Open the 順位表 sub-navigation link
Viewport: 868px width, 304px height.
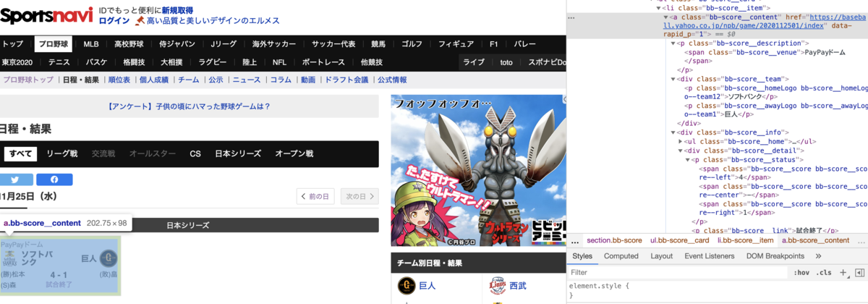point(119,80)
